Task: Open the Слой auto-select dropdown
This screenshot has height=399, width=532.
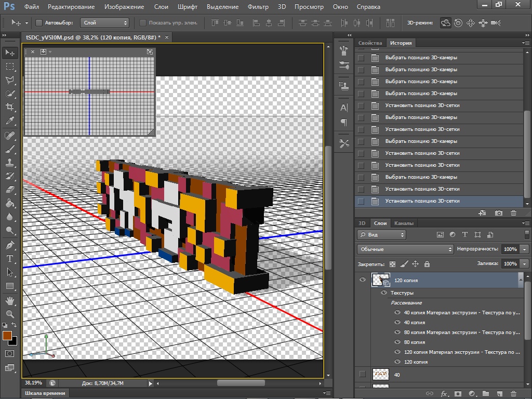Action: click(x=104, y=23)
